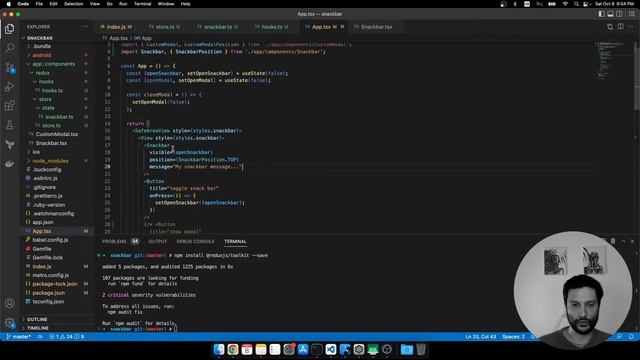This screenshot has height=360, width=640.
Task: Maximize the terminal panel with caret icon
Action: tap(623, 241)
